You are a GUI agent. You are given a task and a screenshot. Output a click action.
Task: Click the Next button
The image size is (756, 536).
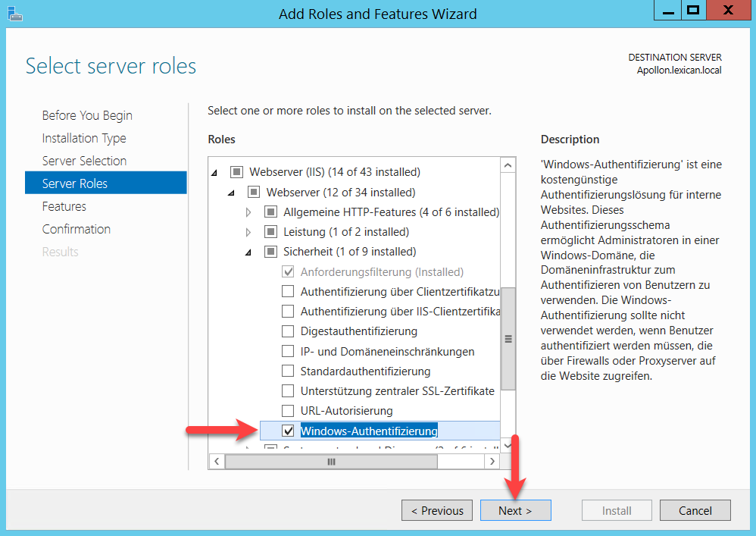coord(515,510)
